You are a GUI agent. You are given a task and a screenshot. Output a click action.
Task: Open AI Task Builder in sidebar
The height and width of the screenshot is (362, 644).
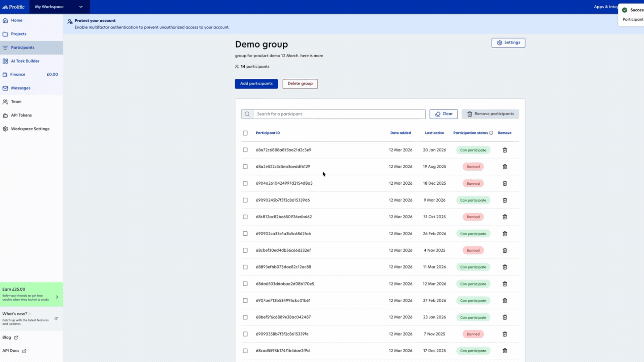[x=25, y=61]
